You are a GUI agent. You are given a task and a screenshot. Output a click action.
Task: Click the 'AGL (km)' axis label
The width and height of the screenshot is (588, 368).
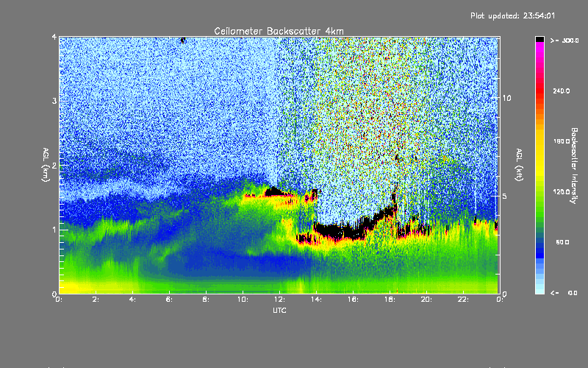pyautogui.click(x=46, y=165)
